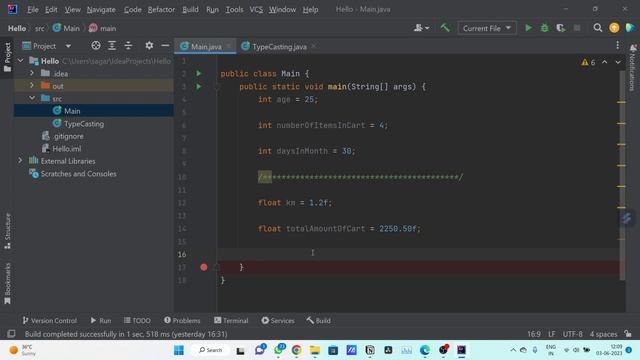The height and width of the screenshot is (360, 640).
Task: Open the Build menu
Action: click(190, 9)
